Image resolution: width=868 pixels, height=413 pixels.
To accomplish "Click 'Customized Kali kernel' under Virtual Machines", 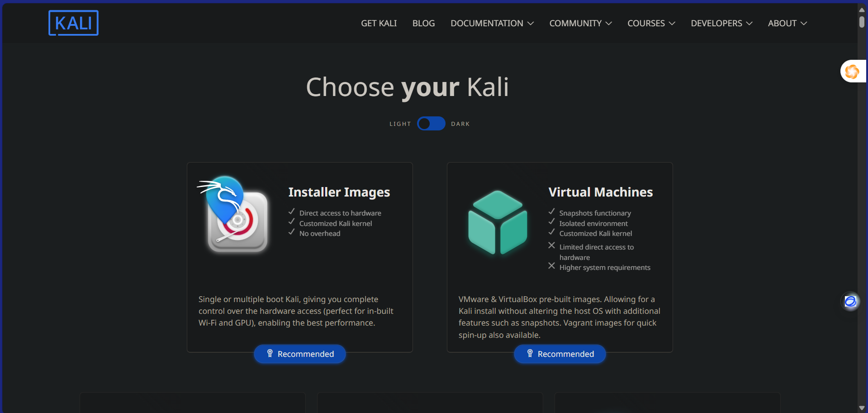I will [x=596, y=234].
